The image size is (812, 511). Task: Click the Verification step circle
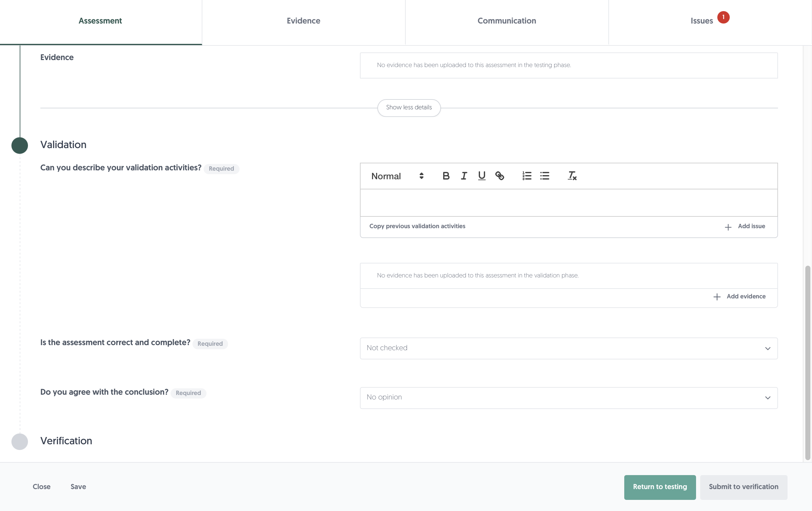20,441
